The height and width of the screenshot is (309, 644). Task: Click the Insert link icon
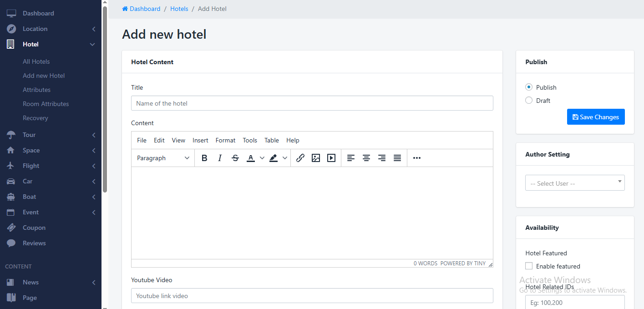[x=300, y=158]
